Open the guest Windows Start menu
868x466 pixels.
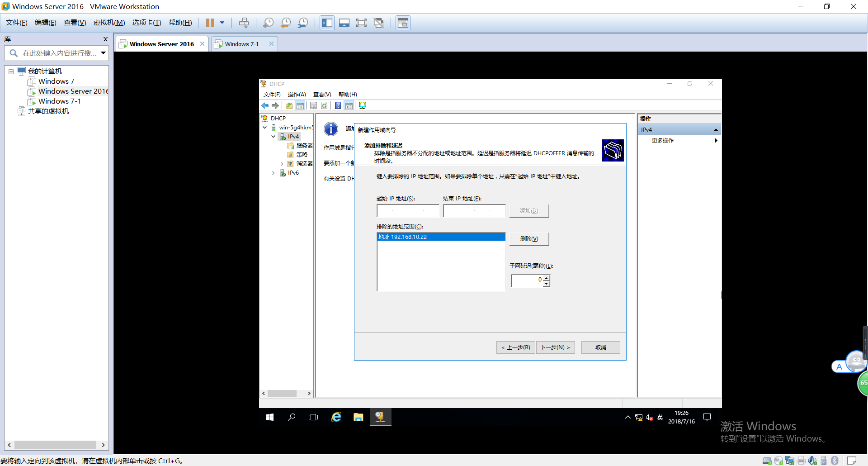click(x=270, y=417)
